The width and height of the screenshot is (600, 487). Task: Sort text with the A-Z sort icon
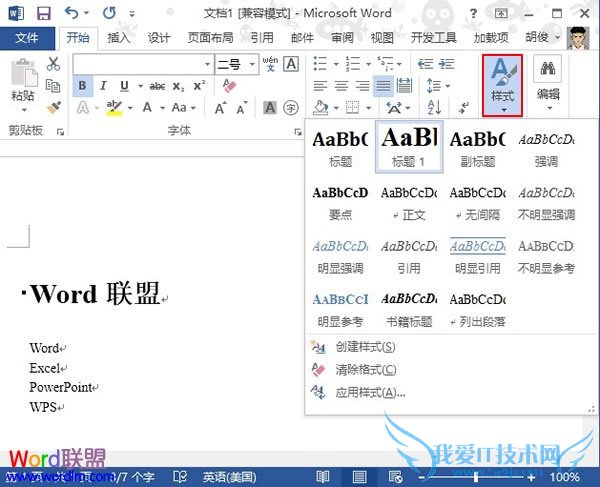[x=434, y=107]
